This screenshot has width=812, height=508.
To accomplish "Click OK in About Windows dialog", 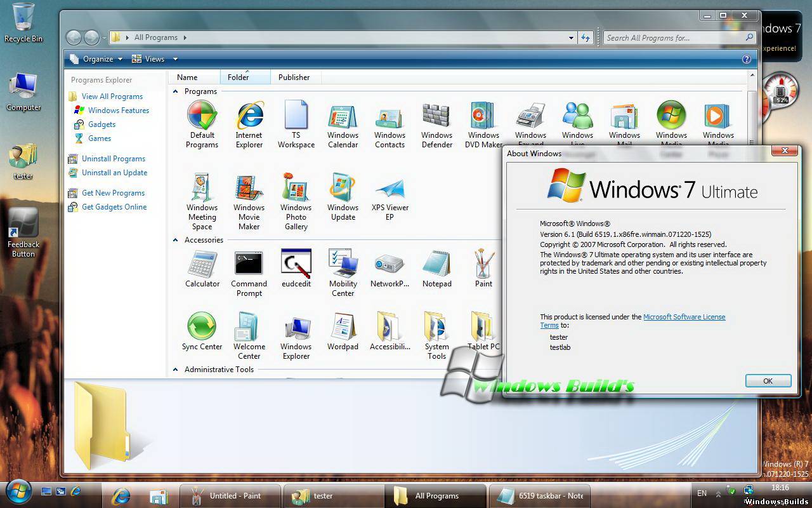I will (768, 380).
